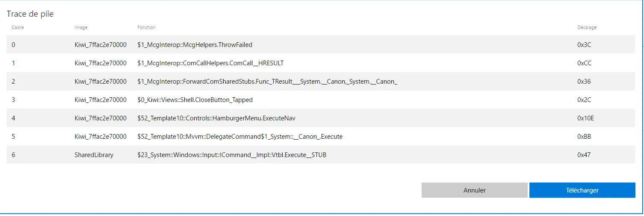Image resolution: width=644 pixels, height=216 pixels.
Task: Click the Télécharger button
Action: coord(582,190)
